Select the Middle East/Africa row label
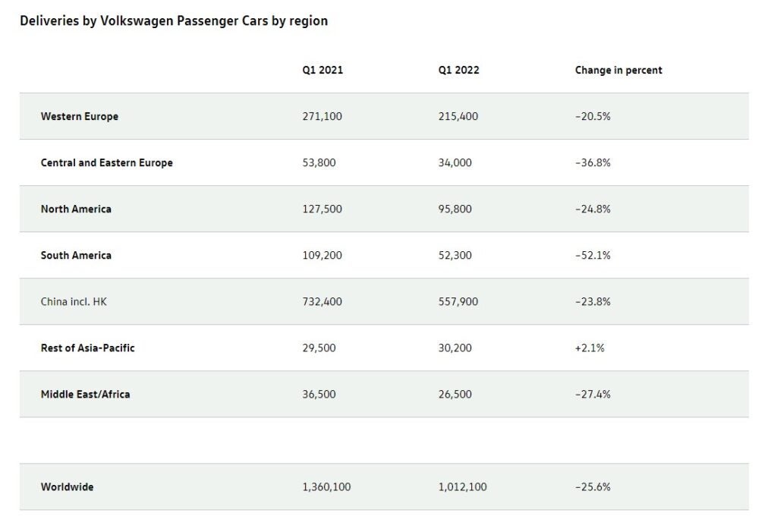The image size is (777, 532). 85,394
